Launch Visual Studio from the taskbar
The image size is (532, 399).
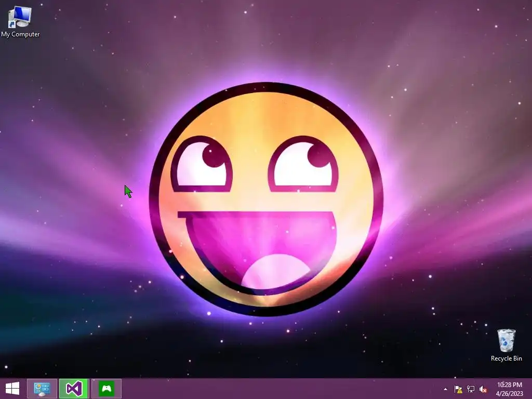pyautogui.click(x=74, y=389)
